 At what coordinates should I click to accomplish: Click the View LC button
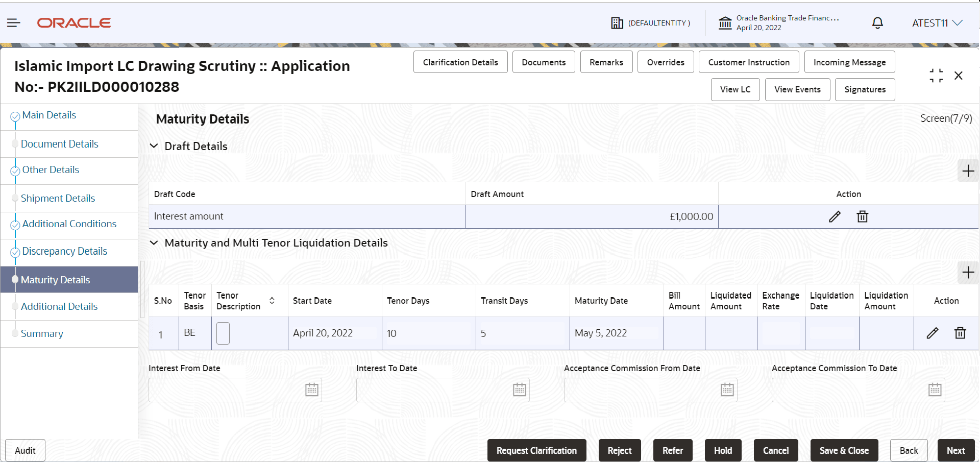point(736,89)
